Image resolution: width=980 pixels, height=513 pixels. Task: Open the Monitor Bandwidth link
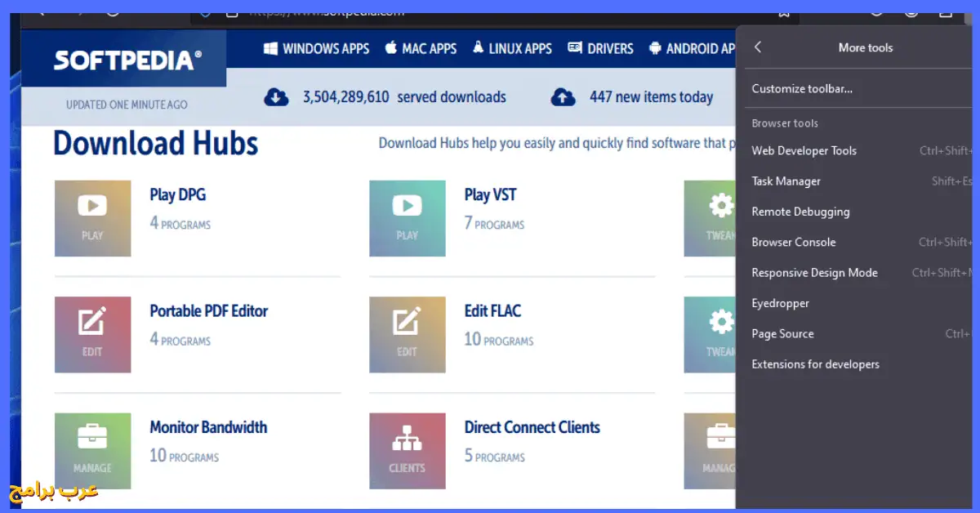[208, 427]
